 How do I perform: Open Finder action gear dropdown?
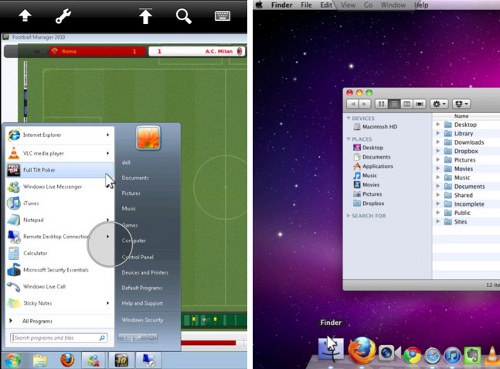[439, 104]
